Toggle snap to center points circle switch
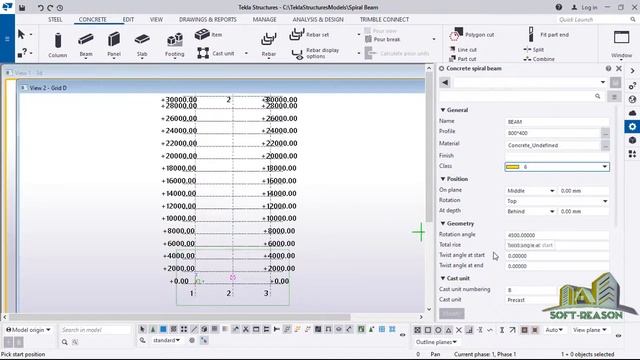The width and height of the screenshot is (640, 360). tap(438, 330)
